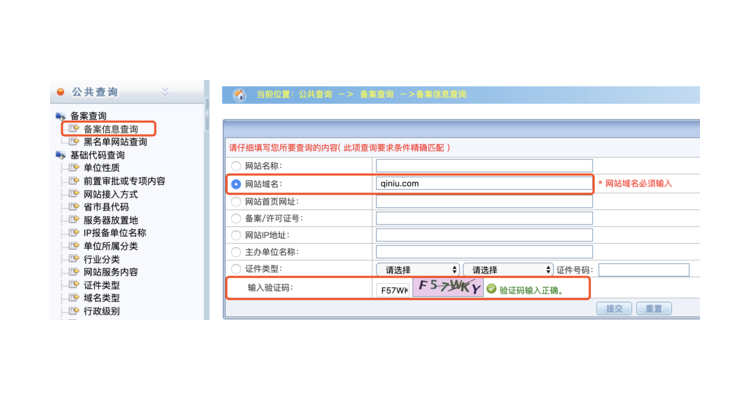Select the 主办单位名称 radio button
The image size is (750, 400).
pos(236,252)
